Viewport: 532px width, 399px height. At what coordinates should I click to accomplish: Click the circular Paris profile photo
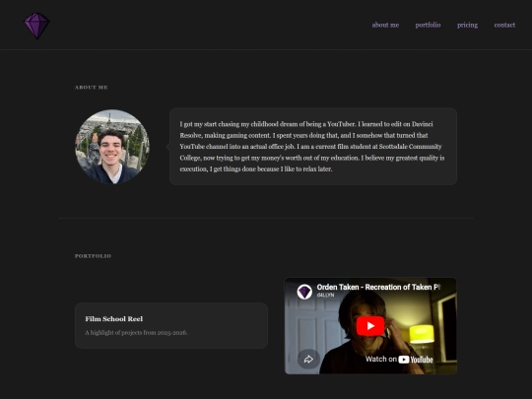pyautogui.click(x=112, y=147)
